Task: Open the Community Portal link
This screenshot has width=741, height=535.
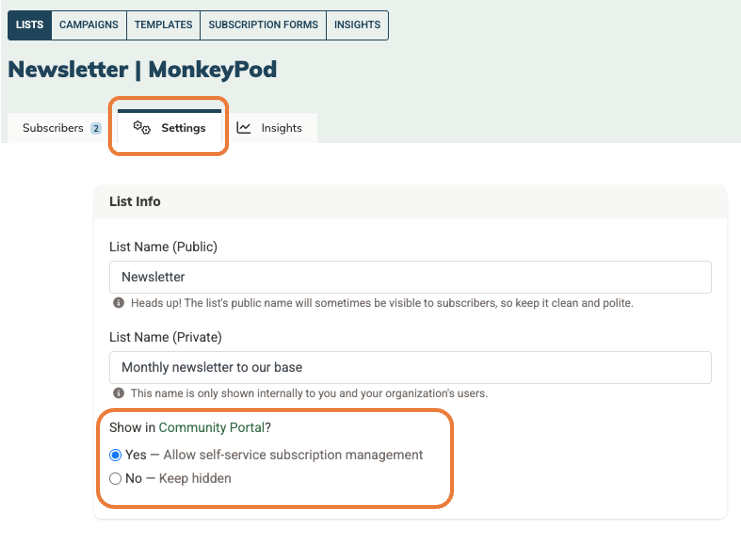Action: tap(212, 427)
